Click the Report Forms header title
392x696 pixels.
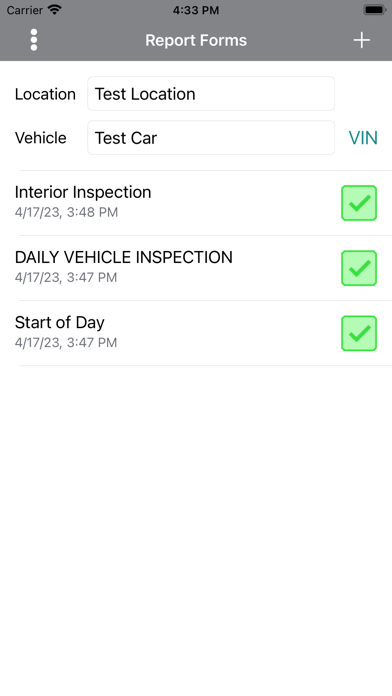pos(196,40)
